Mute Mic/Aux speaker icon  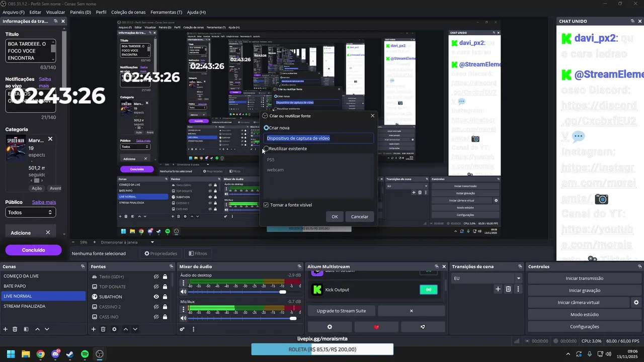point(183,318)
